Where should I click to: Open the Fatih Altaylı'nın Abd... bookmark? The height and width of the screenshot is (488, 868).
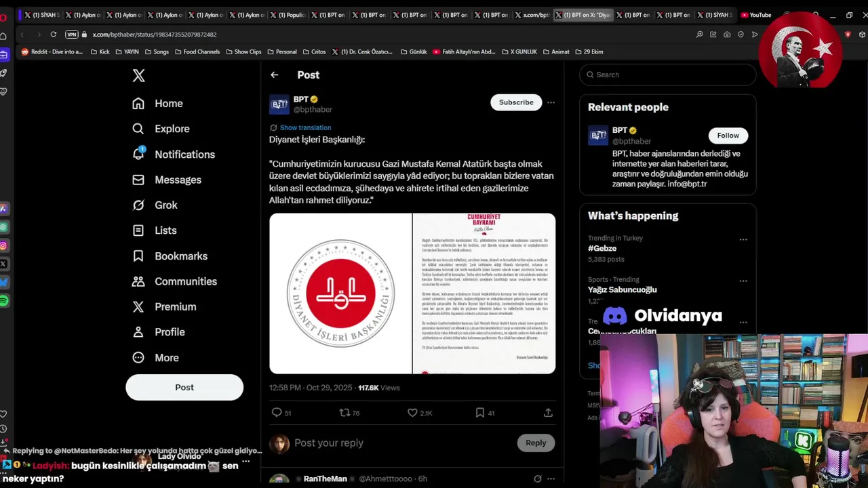[x=464, y=52]
